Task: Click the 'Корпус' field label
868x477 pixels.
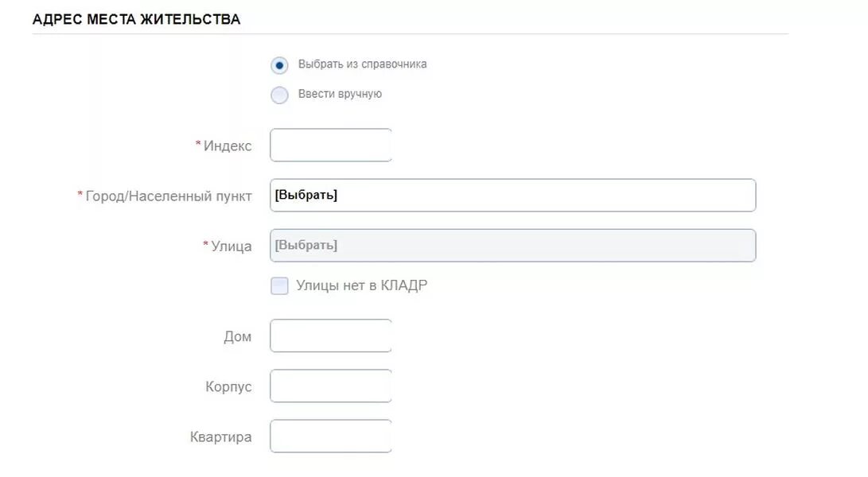Action: coord(228,387)
